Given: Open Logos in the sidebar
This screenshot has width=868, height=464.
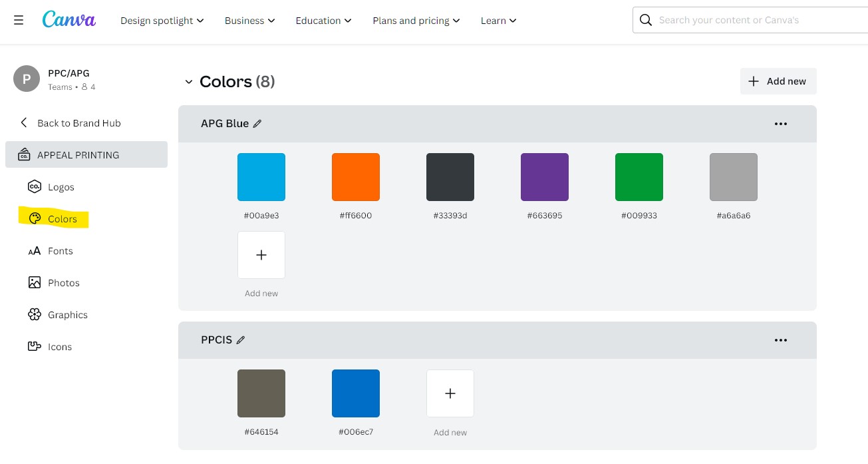Looking at the screenshot, I should tap(61, 187).
